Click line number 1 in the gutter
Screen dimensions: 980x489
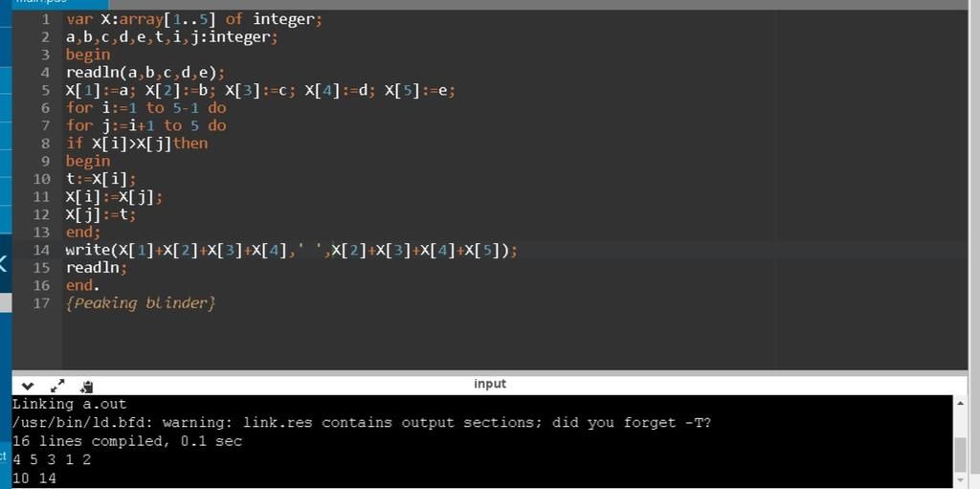click(x=46, y=19)
